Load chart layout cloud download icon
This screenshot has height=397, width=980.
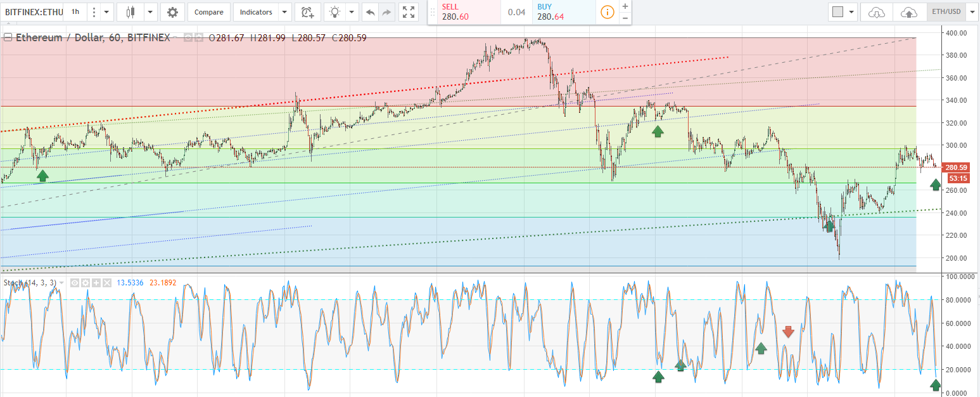click(876, 11)
